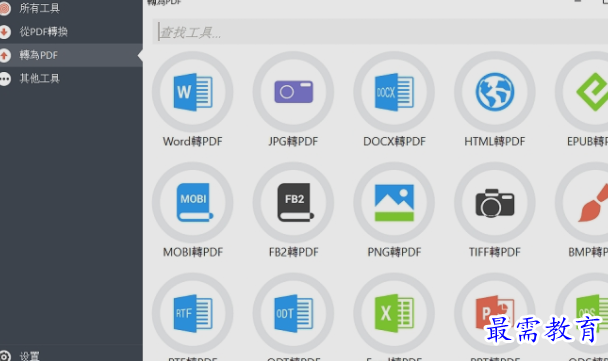Viewport: 608px width, 361px height.
Task: Choose the DOCX to PDF tool icon
Action: point(394,92)
